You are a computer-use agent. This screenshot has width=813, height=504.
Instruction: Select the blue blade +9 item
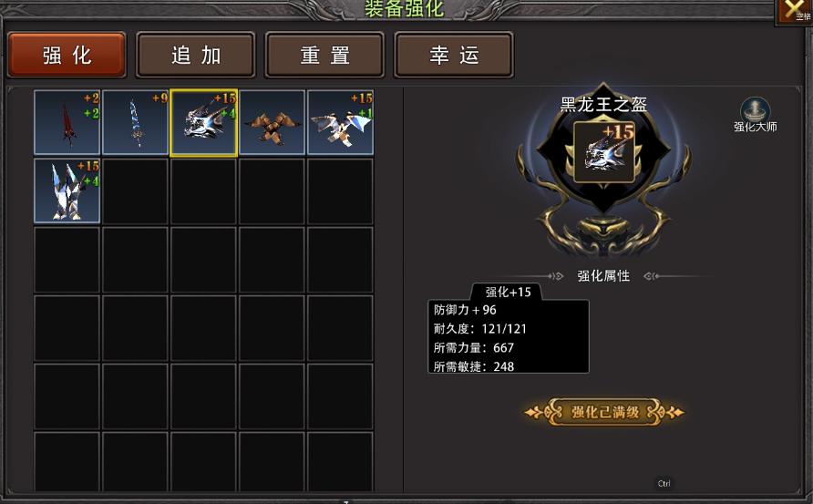(135, 122)
